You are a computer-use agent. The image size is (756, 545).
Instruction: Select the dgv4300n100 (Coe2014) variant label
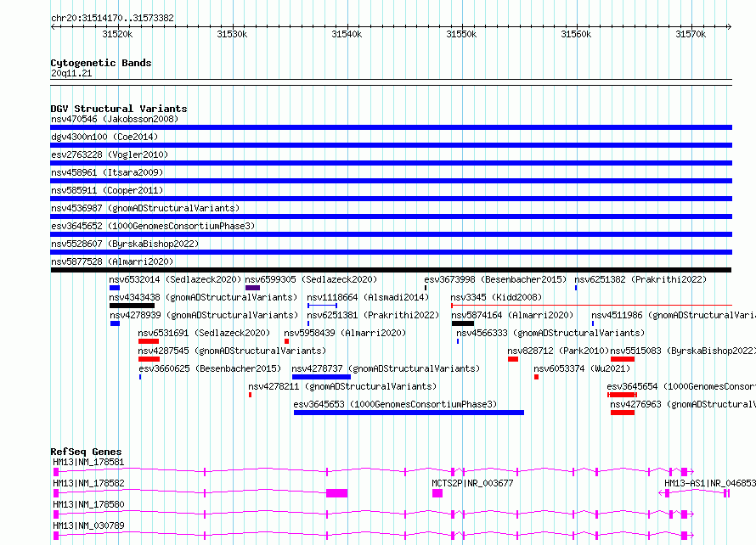104,137
